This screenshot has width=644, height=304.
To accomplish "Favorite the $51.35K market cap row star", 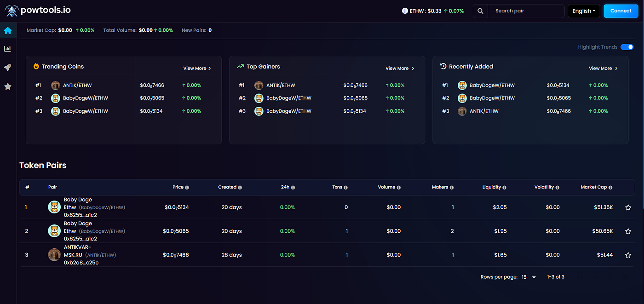I will pos(628,207).
